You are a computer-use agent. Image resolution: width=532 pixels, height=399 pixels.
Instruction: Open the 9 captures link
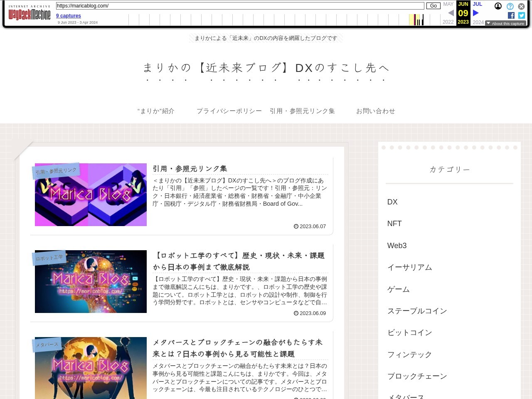pos(69,16)
